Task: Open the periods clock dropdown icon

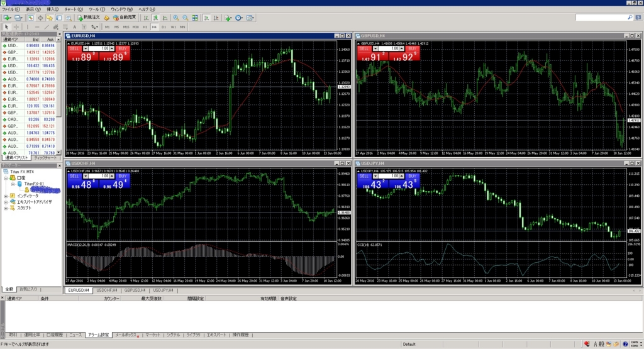Action: click(x=239, y=18)
